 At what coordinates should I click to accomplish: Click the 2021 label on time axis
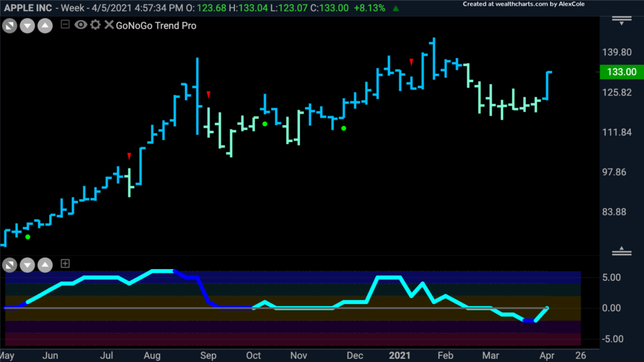(x=399, y=356)
